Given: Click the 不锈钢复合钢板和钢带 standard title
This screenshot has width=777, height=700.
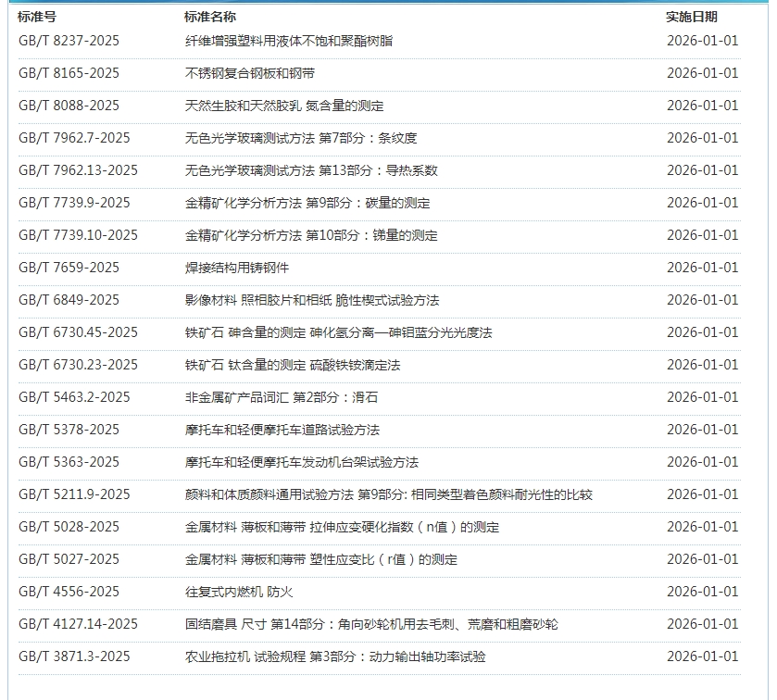Looking at the screenshot, I should point(249,73).
